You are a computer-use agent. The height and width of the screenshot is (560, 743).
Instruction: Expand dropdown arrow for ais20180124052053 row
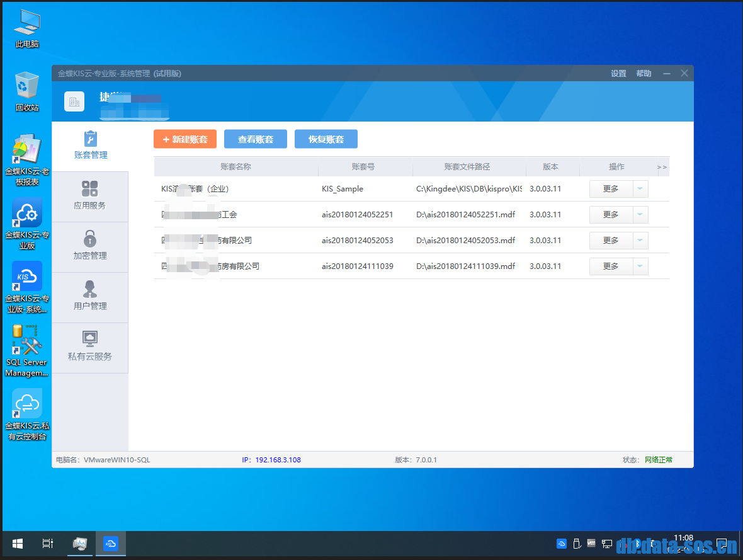(x=640, y=241)
